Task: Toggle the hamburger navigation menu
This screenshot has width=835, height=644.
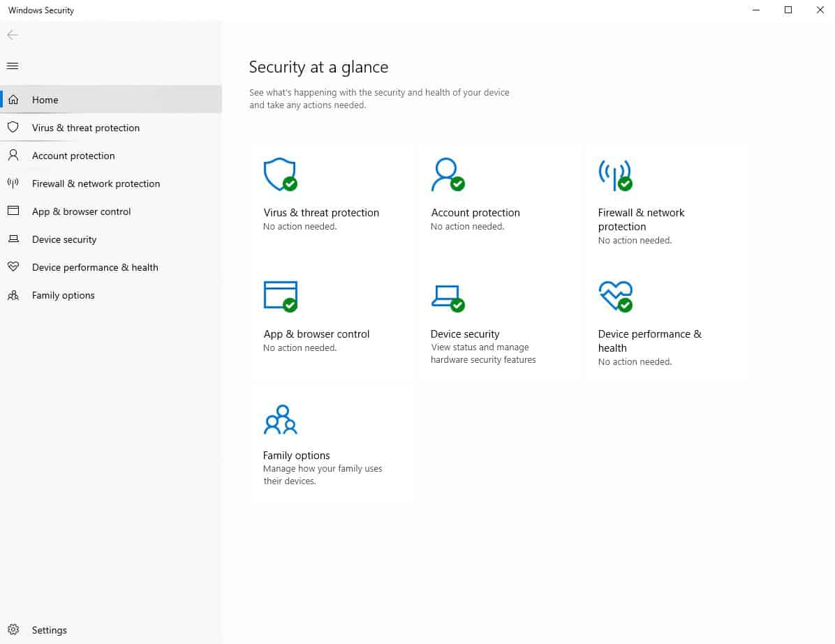Action: coord(13,66)
